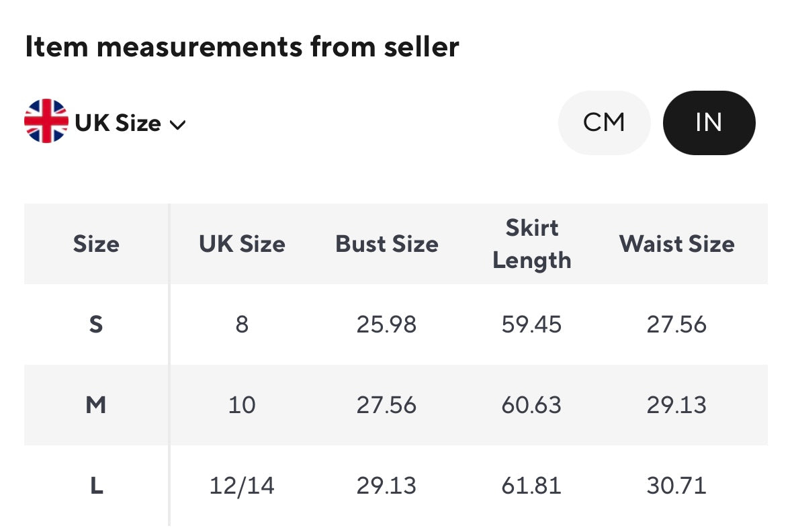792x532 pixels.
Task: Click UK size 10 cell
Action: (242, 405)
